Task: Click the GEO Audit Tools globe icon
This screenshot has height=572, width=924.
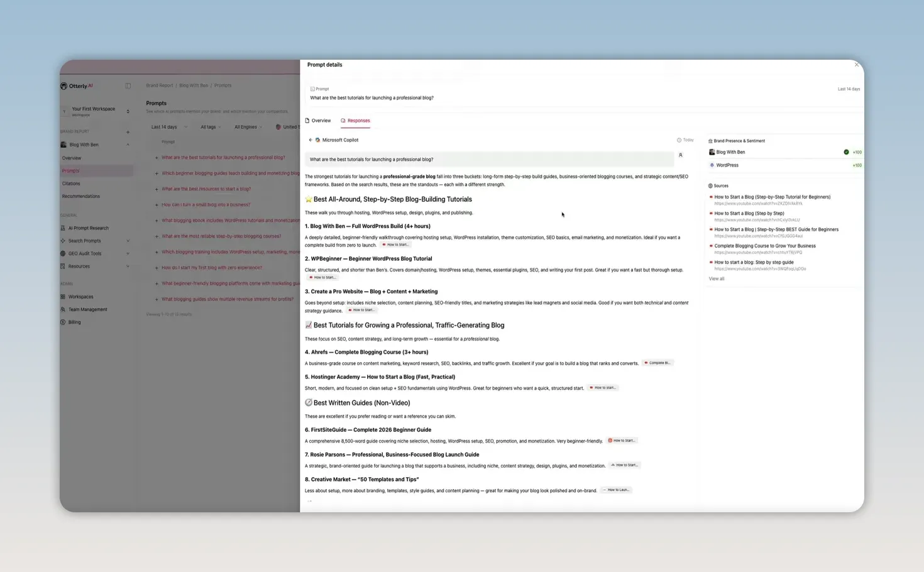Action: [63, 253]
